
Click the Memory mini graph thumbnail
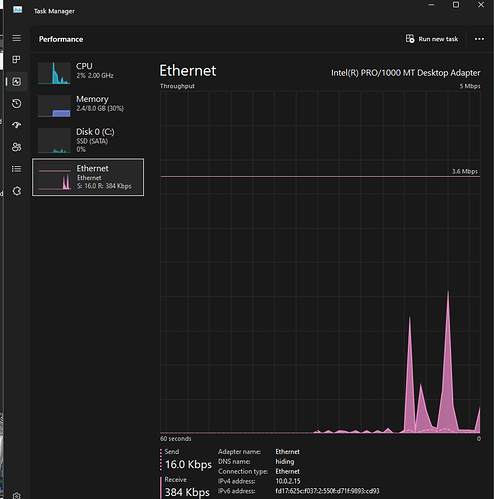[54, 106]
